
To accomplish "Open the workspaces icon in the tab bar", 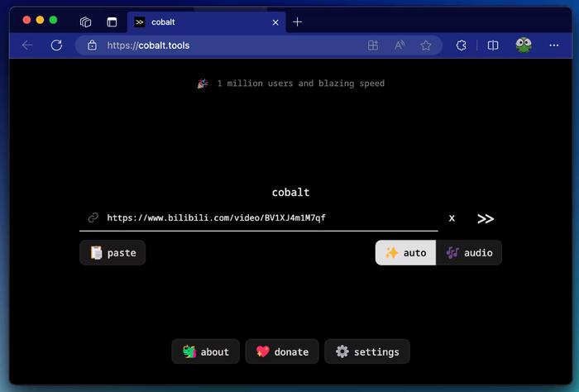I will (85, 22).
